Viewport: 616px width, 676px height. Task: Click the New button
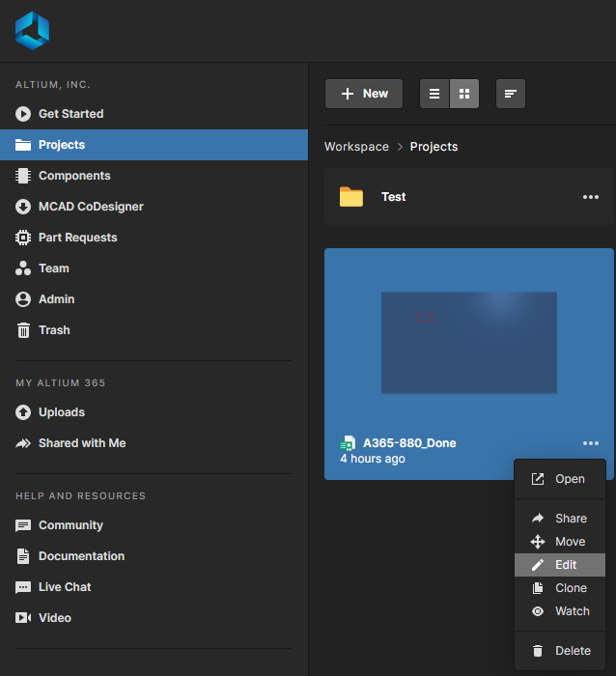[x=364, y=94]
